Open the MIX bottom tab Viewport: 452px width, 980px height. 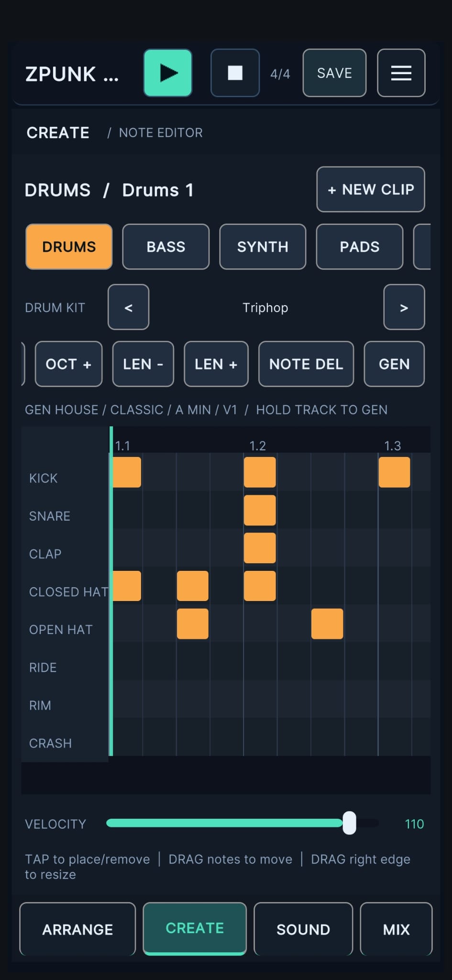[x=396, y=929]
